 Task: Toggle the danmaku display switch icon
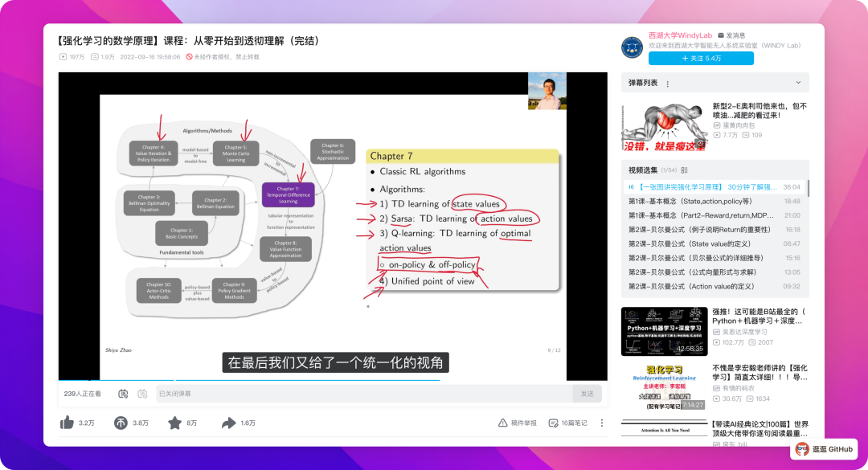123,394
